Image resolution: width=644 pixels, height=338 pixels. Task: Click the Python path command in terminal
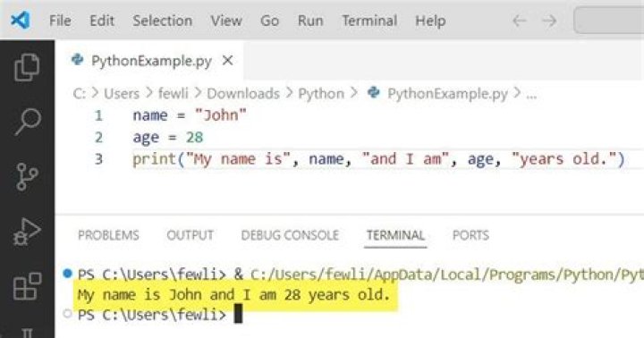[447, 275]
